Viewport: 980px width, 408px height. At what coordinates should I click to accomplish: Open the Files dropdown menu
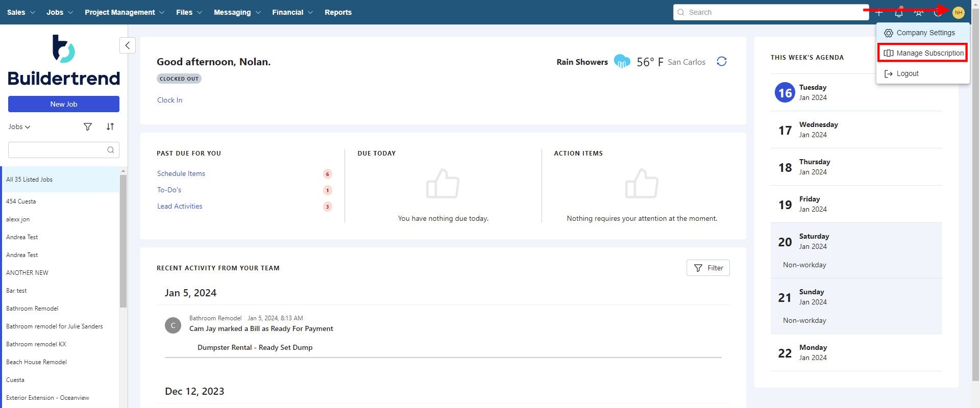coord(189,12)
